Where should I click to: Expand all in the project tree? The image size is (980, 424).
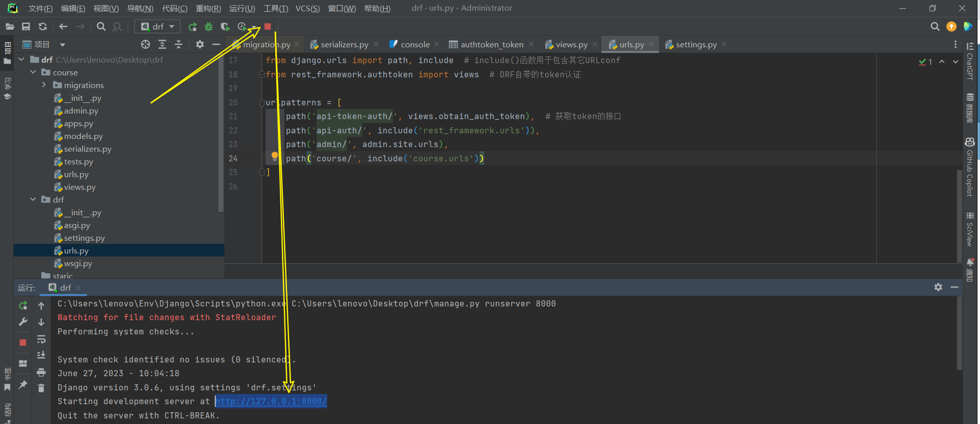162,44
